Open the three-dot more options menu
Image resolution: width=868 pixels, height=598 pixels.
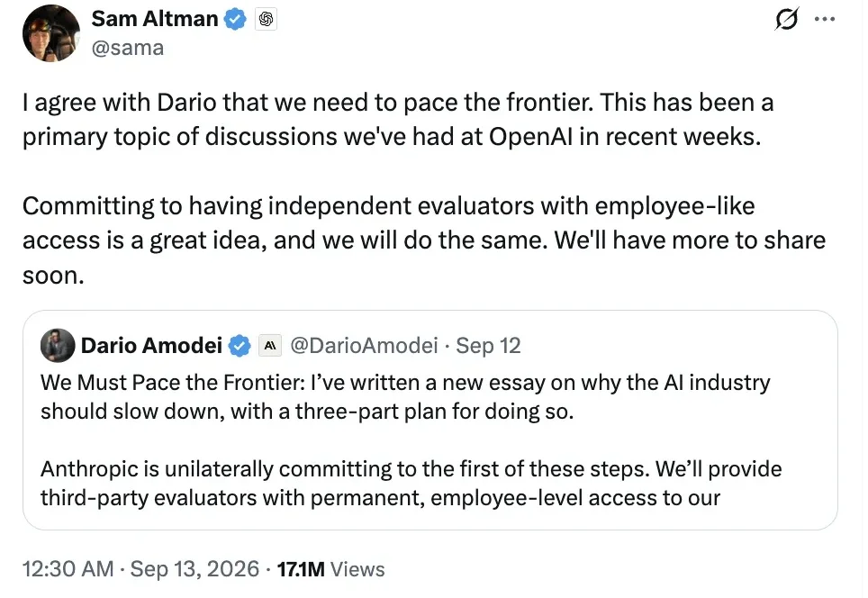[825, 20]
